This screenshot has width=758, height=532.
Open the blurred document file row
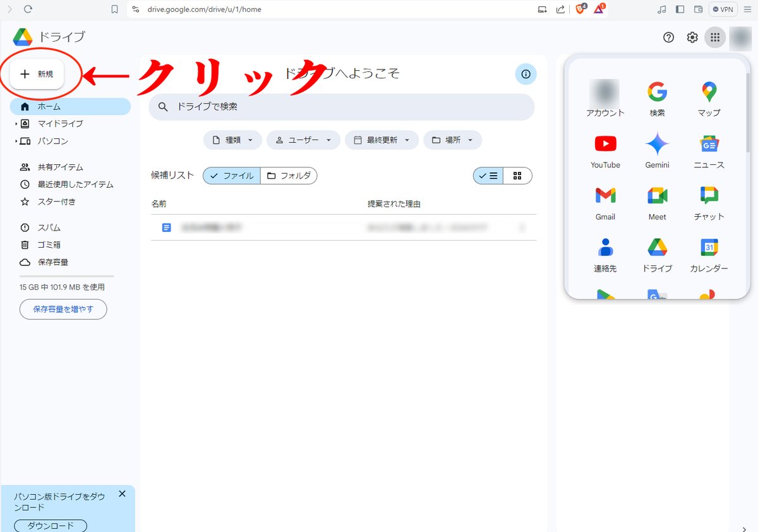pyautogui.click(x=344, y=227)
